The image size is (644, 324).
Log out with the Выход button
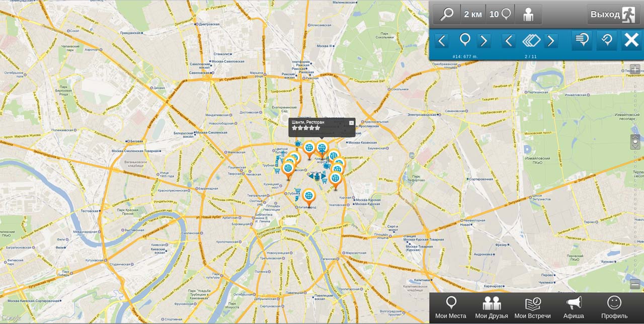613,14
